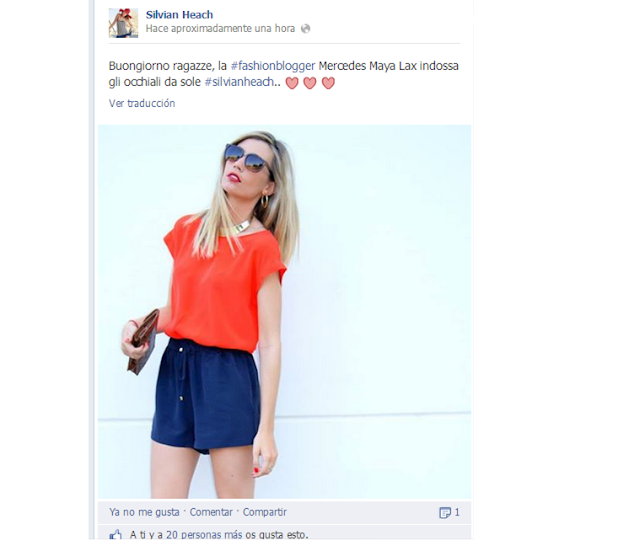
Task: Click the third heart emoticon
Action: point(328,83)
